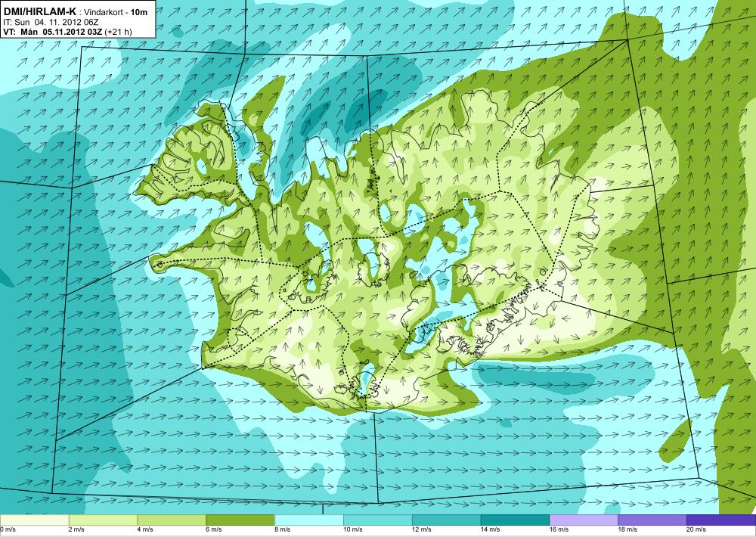Image resolution: width=756 pixels, height=537 pixels.
Task: Click the "0 m/s" legend label
Action: (x=8, y=529)
